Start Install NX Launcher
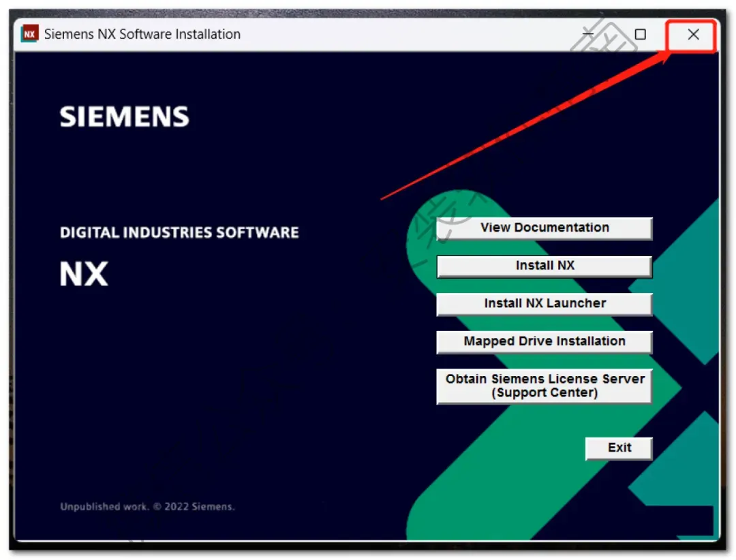736x560 pixels. 544,304
